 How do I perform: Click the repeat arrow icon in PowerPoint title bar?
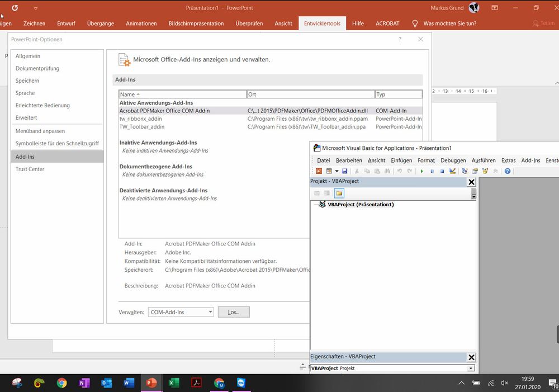click(15, 8)
